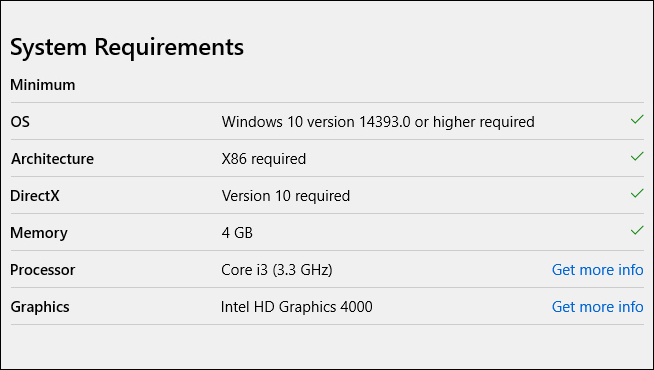Select the Intel HD Graphics 4000 value
654x370 pixels.
297,307
